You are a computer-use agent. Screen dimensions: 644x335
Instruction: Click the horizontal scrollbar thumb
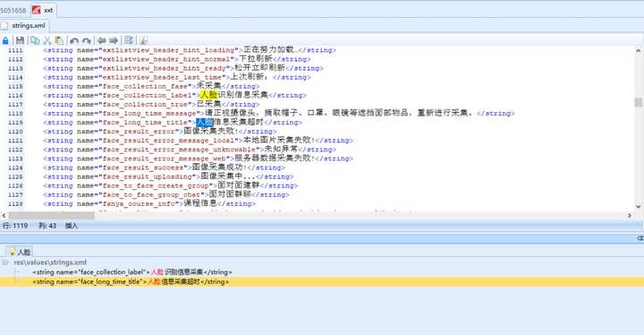tap(51, 215)
